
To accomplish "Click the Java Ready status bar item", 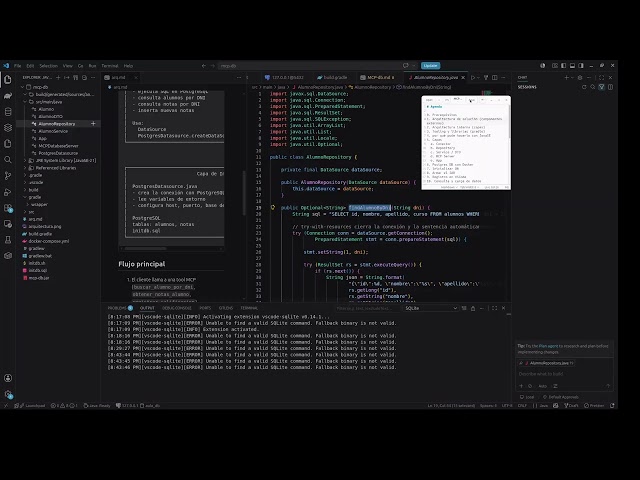I will [x=97, y=406].
